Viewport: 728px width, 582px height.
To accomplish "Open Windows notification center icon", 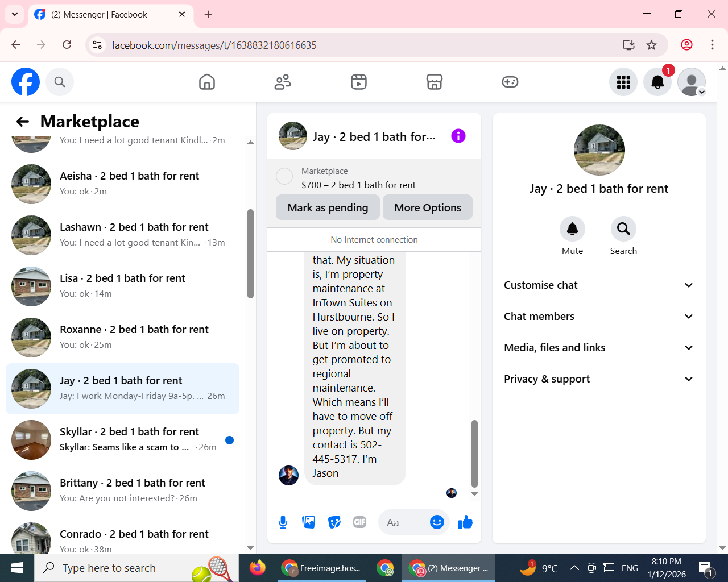I will (x=706, y=568).
